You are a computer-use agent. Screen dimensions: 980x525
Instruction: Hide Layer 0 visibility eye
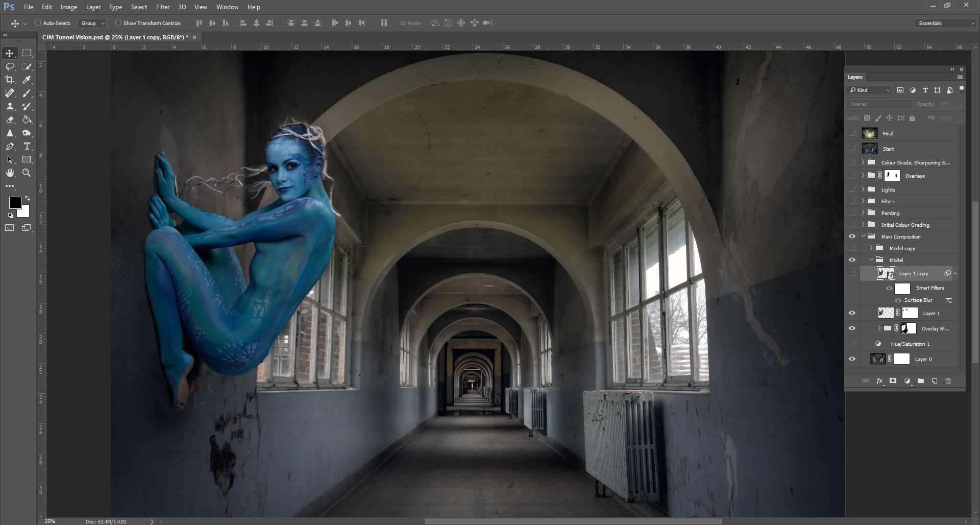click(852, 359)
